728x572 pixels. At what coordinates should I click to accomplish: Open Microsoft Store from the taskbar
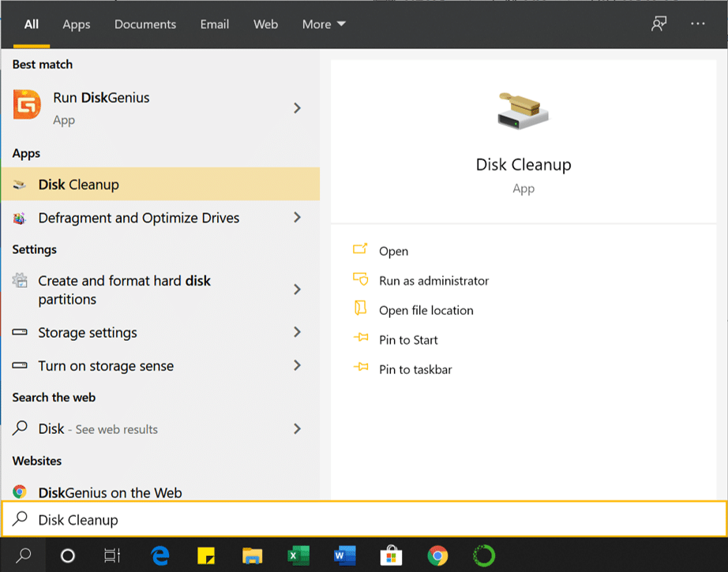391,555
